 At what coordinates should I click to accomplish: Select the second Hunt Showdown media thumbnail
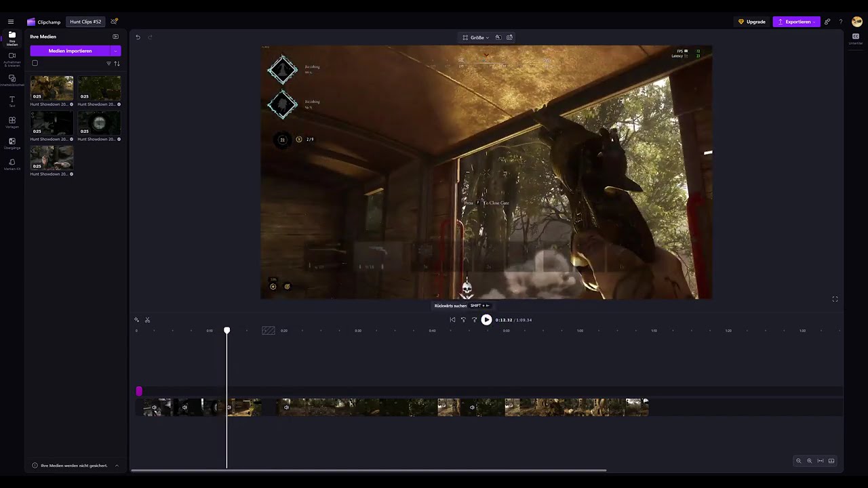tap(99, 88)
